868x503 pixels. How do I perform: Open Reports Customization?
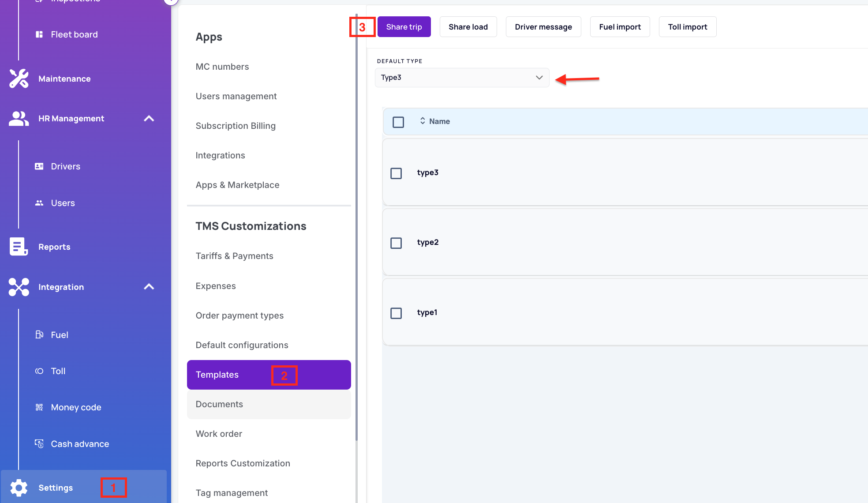243,463
